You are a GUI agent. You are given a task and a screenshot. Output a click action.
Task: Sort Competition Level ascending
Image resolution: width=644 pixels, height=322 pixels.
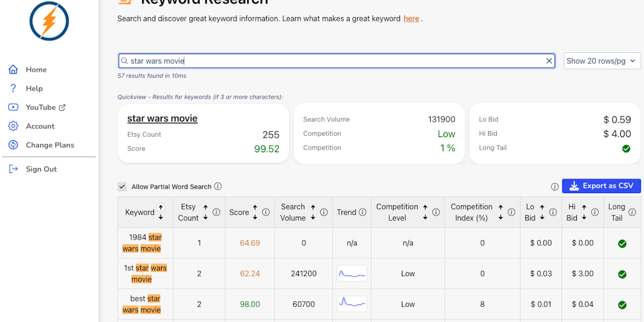(x=425, y=208)
